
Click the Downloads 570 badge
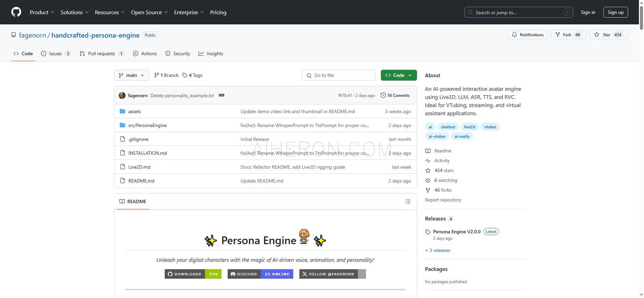193,274
